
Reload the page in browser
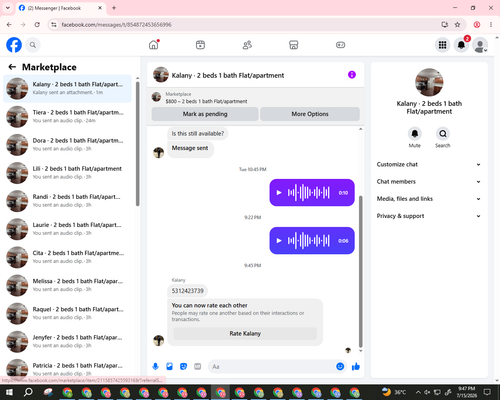coord(37,25)
